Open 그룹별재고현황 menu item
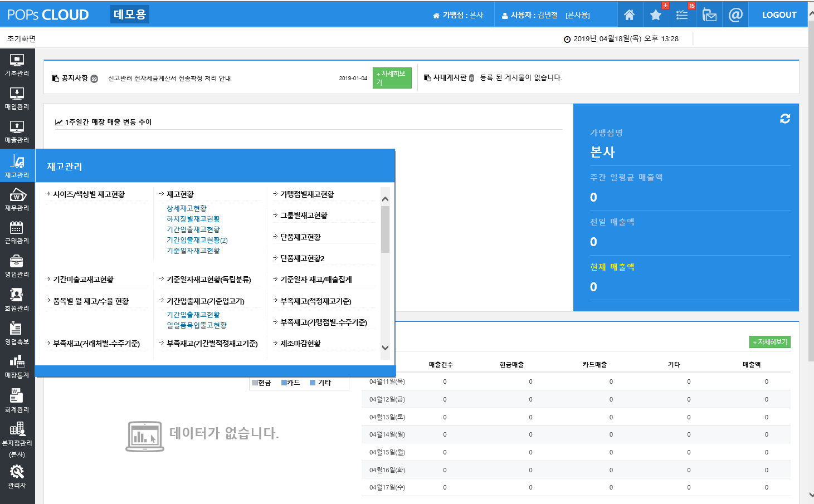Screen dimensions: 814x504 point(304,216)
